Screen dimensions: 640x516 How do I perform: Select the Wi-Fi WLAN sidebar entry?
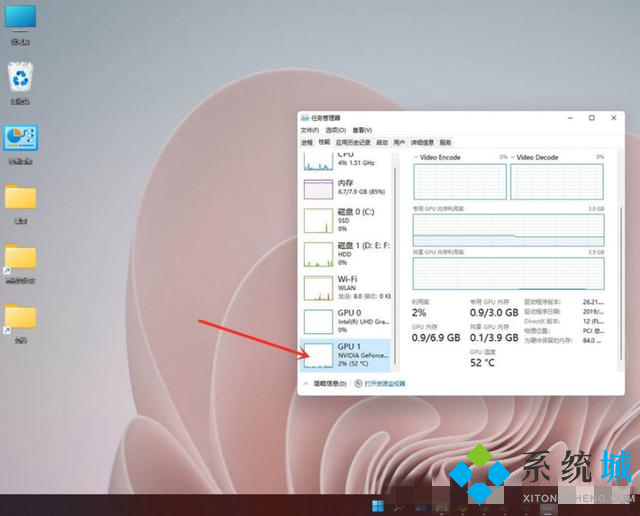346,288
